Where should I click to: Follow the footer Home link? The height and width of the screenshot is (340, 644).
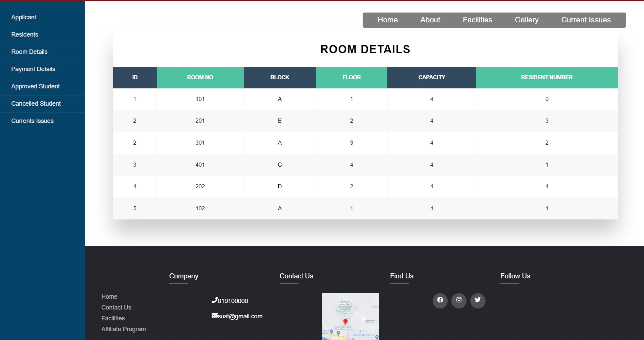109,297
